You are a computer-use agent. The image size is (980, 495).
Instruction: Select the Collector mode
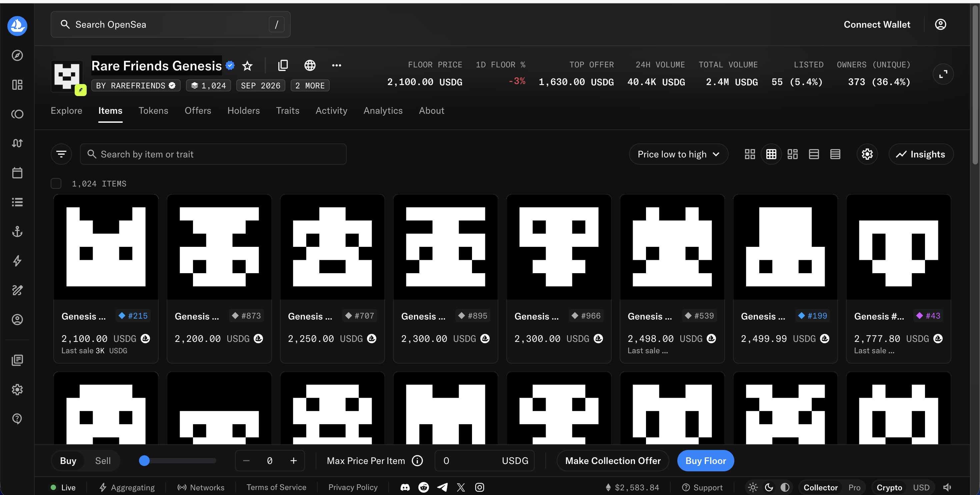point(820,487)
